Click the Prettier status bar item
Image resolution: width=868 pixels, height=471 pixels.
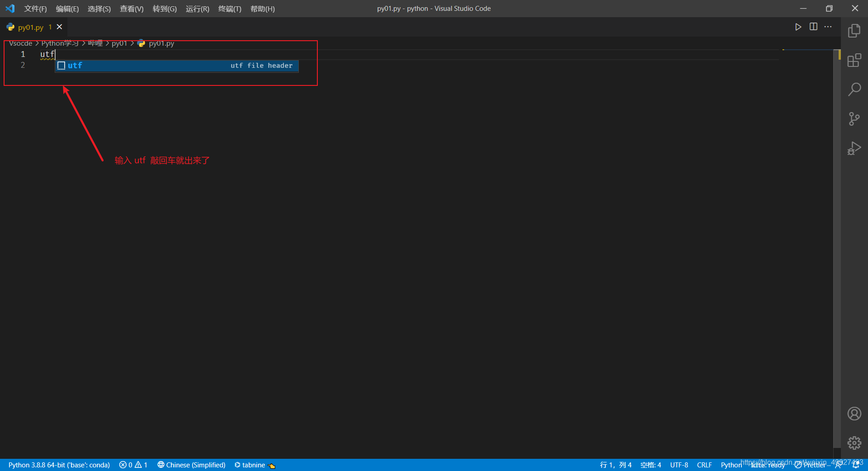(x=810, y=465)
